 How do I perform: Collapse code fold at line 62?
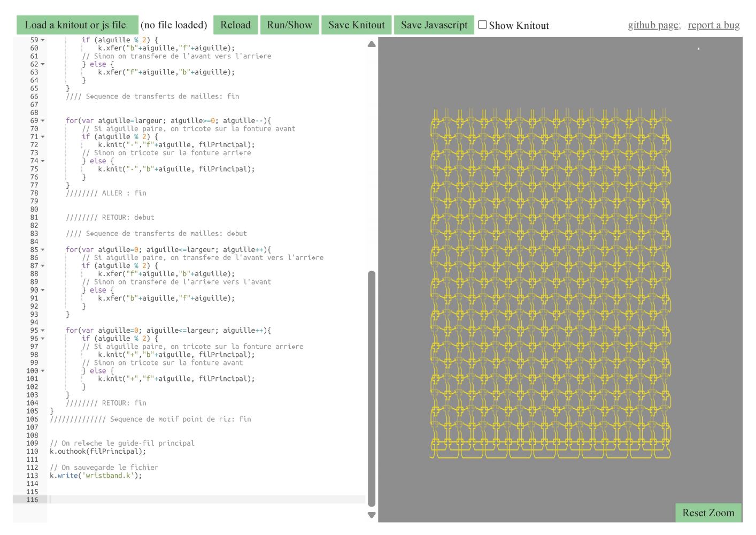(43, 64)
